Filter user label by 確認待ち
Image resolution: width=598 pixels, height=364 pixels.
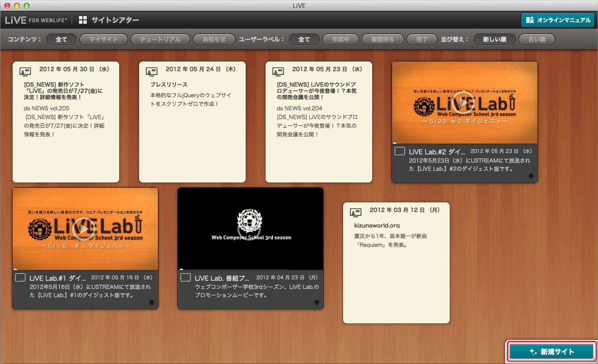(383, 39)
